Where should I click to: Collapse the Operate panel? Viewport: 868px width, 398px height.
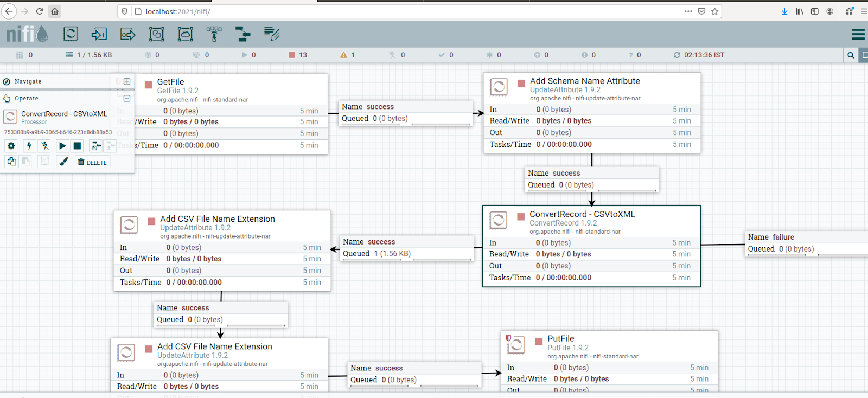(127, 99)
